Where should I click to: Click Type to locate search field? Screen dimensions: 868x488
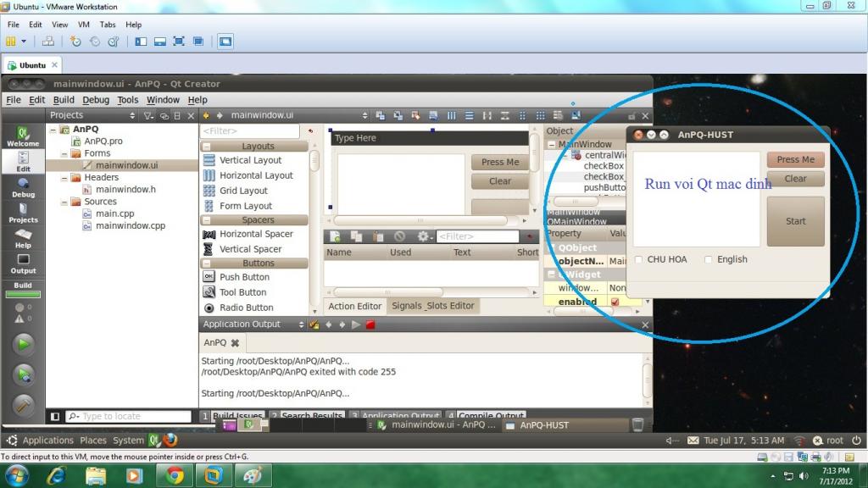(x=129, y=416)
